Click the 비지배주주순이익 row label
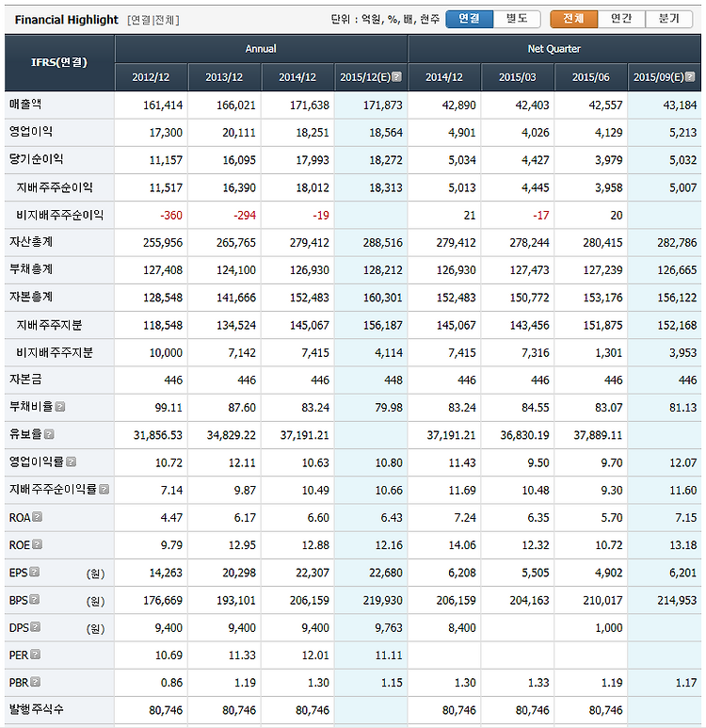 click(60, 215)
